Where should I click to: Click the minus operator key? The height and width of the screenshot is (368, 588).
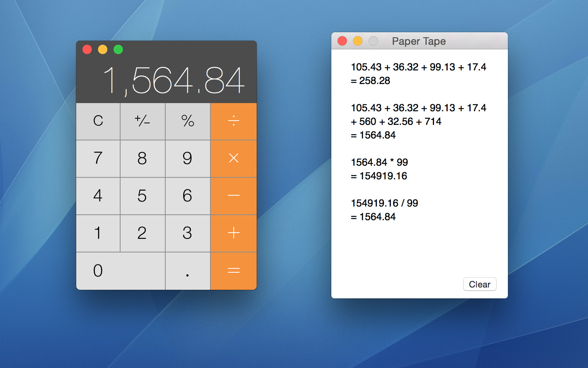click(233, 196)
